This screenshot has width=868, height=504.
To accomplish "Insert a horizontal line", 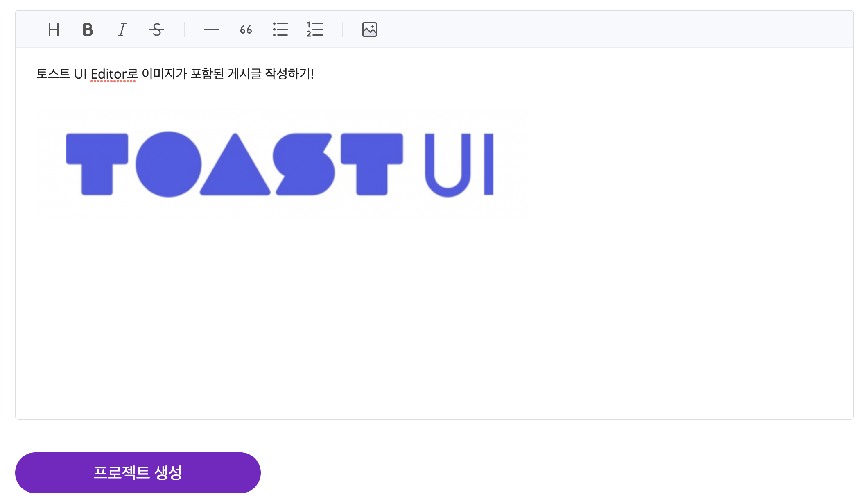I will [212, 30].
